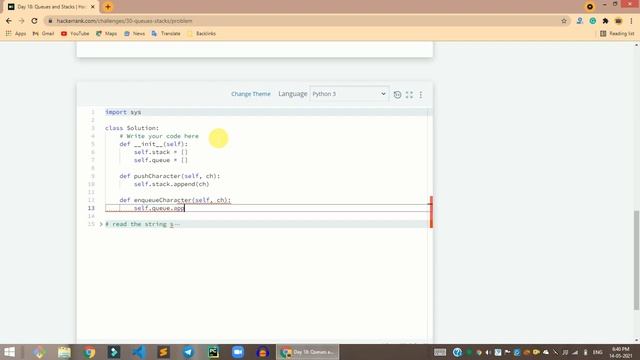Screen dimensions: 640x360
Task: Reload the HackerRank page
Action: click(34, 21)
